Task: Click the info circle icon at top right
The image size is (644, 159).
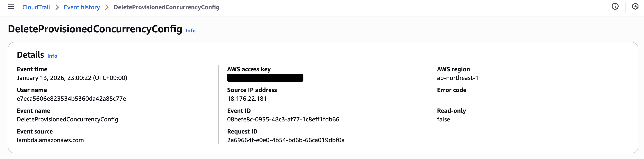Action: pos(615,6)
